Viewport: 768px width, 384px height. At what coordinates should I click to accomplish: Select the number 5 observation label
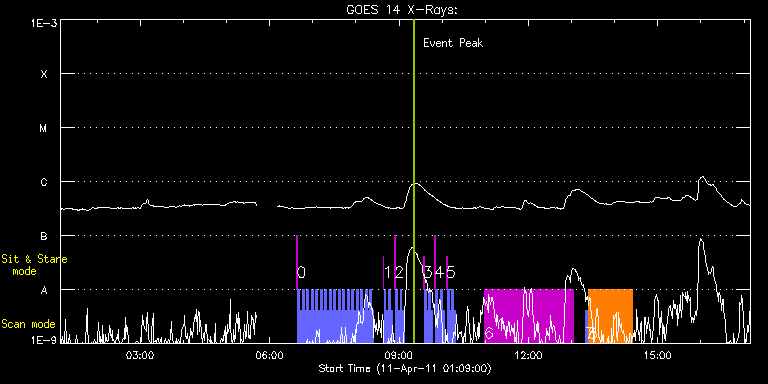click(x=451, y=272)
